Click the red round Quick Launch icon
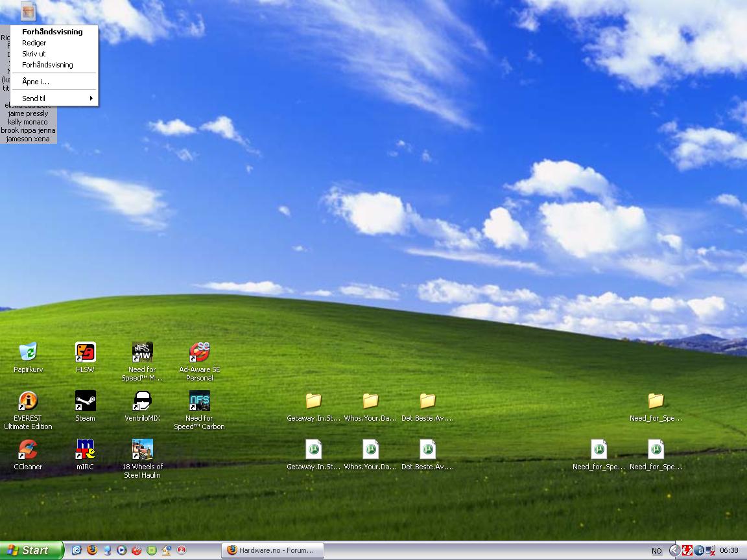Screen dimensions: 747x560 pyautogui.click(x=182, y=550)
